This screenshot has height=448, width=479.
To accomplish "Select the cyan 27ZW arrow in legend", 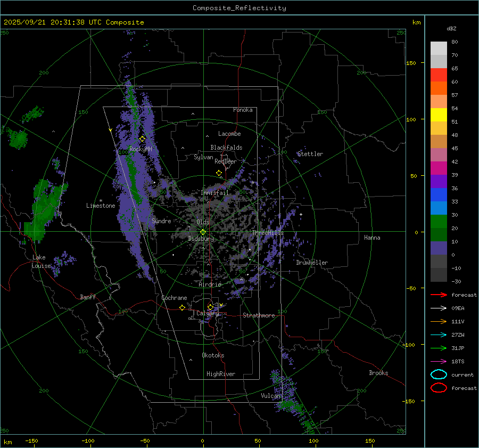I will click(x=439, y=335).
